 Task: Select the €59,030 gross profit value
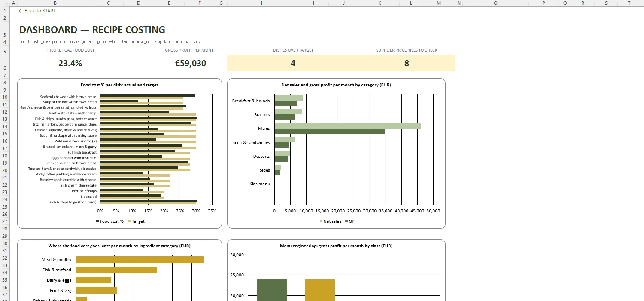pyautogui.click(x=191, y=63)
